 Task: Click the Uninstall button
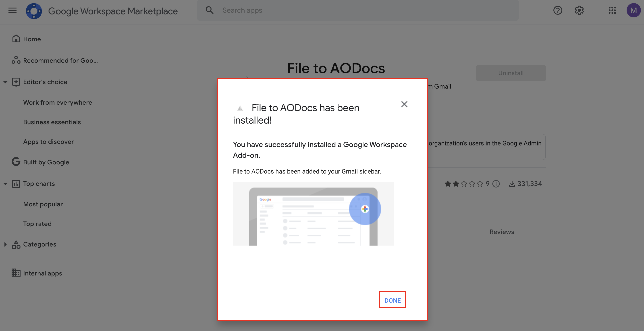tap(511, 73)
